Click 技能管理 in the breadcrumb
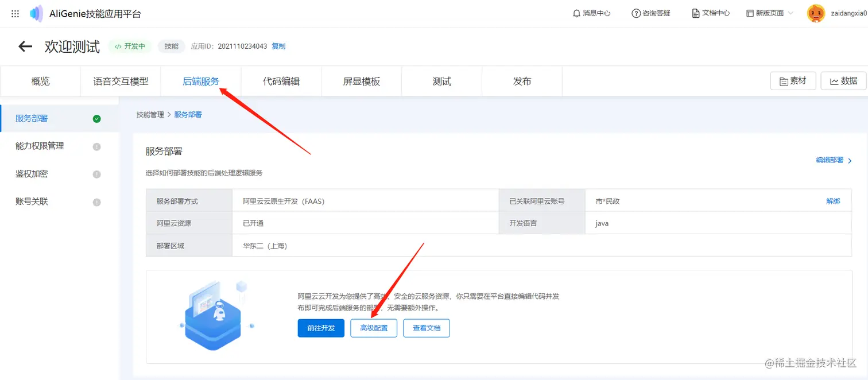This screenshot has height=380, width=868. tap(150, 115)
